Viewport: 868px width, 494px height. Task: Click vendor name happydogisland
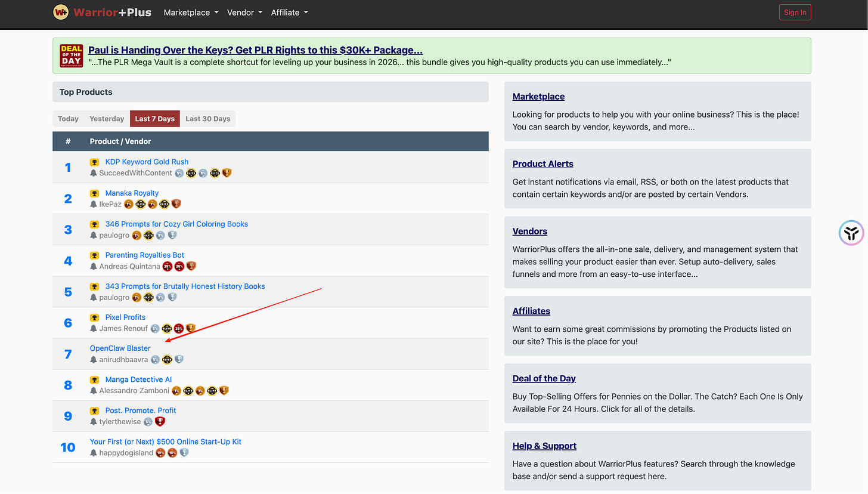(x=126, y=453)
